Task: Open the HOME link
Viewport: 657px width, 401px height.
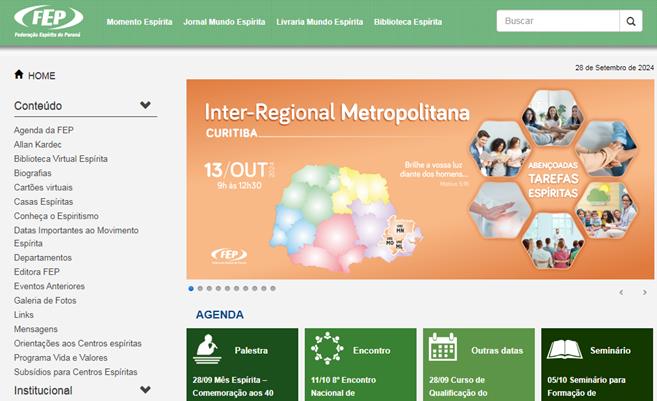Action: pos(41,76)
